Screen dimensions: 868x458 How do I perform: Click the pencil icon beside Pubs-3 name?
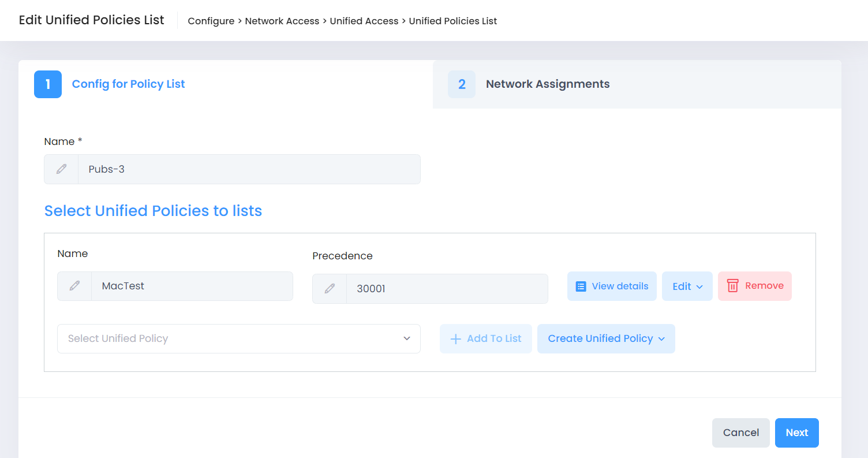(x=61, y=169)
